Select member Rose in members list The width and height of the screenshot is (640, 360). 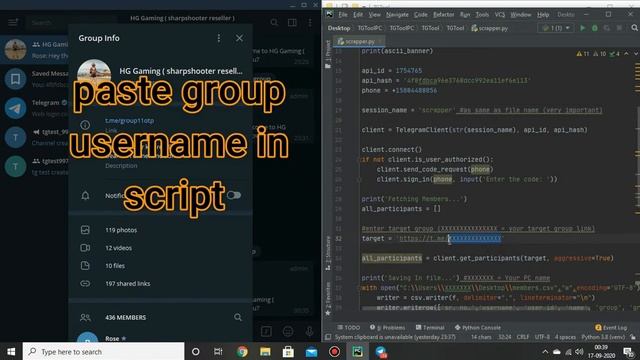point(160,338)
